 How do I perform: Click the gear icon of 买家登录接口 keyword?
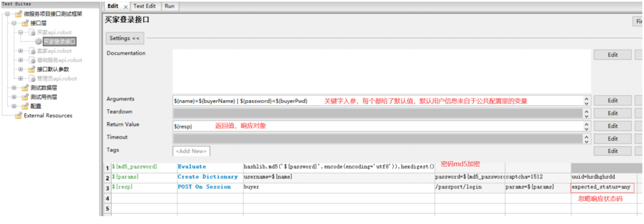tap(38, 42)
